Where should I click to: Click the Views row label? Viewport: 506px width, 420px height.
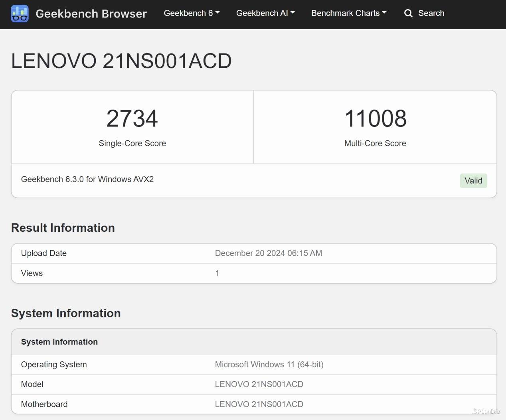tap(32, 273)
